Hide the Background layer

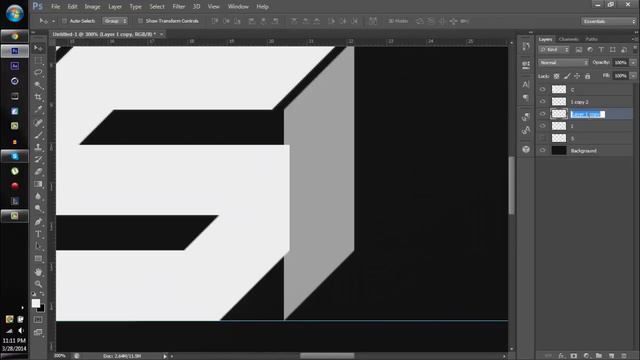[x=542, y=151]
